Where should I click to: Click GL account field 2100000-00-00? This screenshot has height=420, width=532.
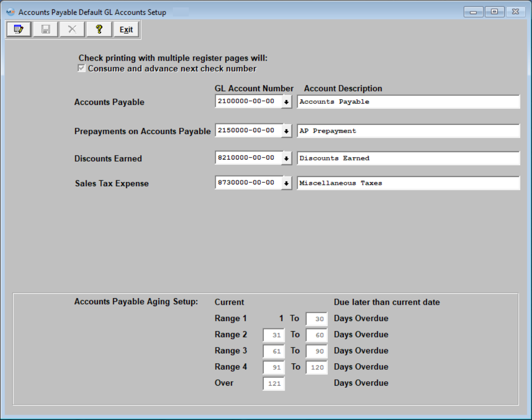[x=248, y=101]
